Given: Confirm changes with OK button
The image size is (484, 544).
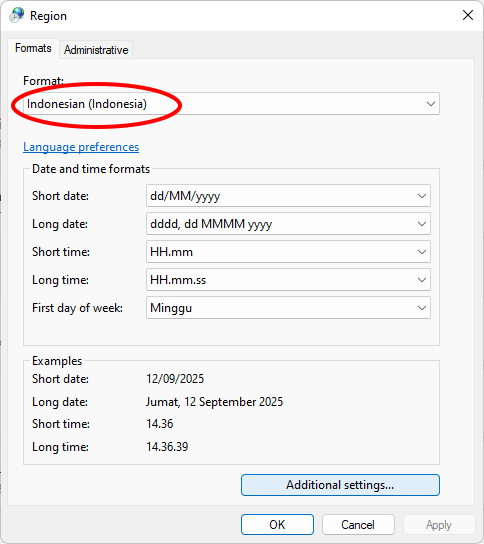Looking at the screenshot, I should (278, 525).
